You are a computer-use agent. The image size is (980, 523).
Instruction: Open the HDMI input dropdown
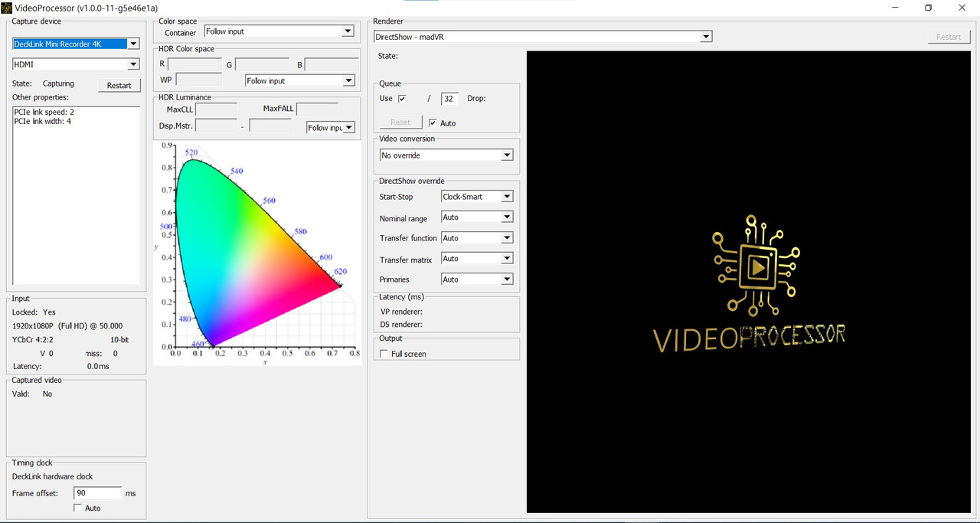click(x=76, y=64)
